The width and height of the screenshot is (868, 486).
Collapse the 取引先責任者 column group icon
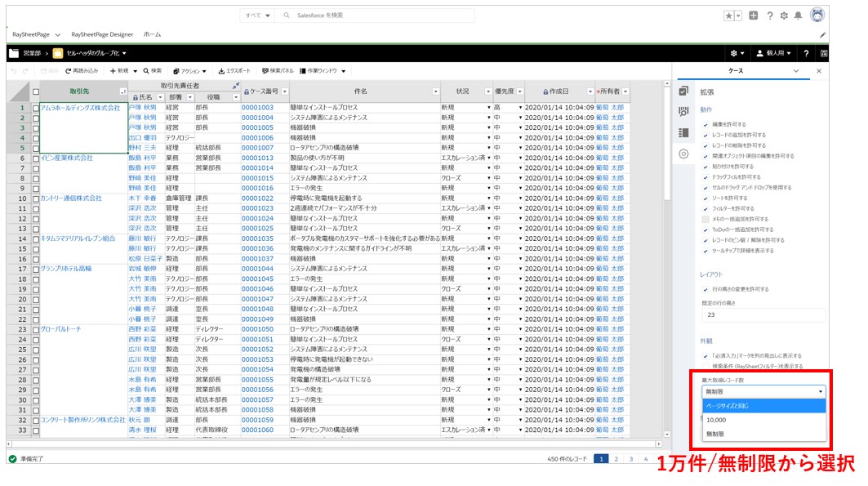236,86
